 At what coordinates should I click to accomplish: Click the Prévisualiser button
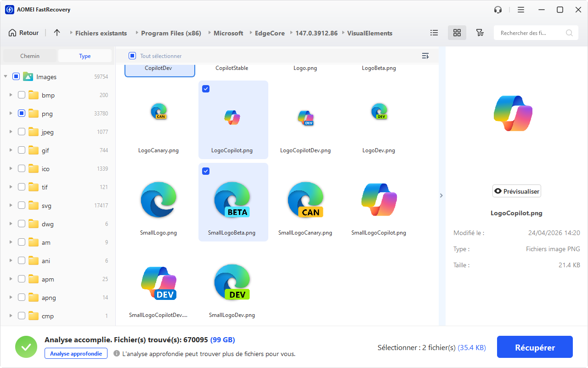(517, 191)
